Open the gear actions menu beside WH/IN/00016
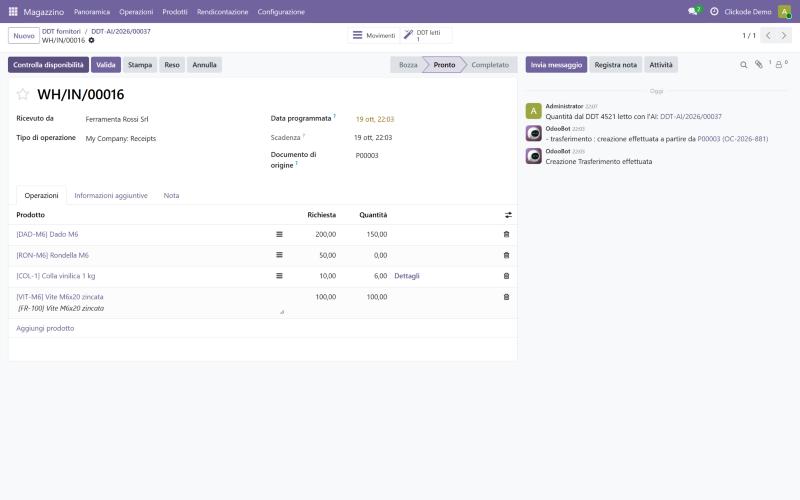 [91, 40]
